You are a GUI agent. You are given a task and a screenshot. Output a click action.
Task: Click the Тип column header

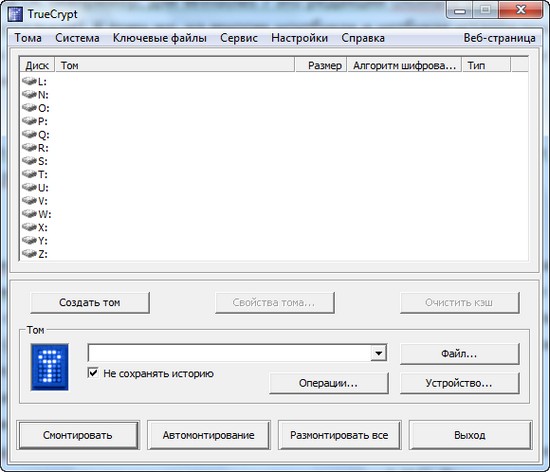(x=487, y=65)
